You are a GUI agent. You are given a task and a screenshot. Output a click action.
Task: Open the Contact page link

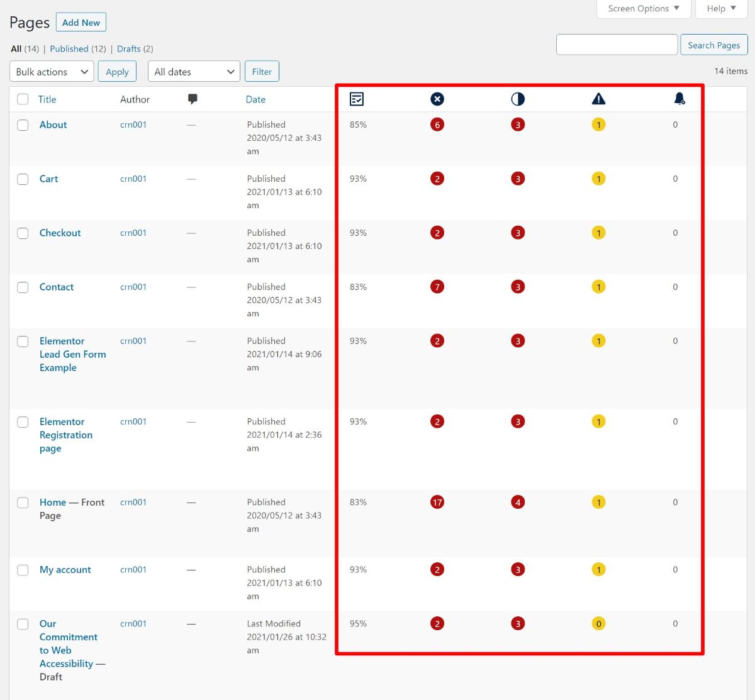point(57,287)
